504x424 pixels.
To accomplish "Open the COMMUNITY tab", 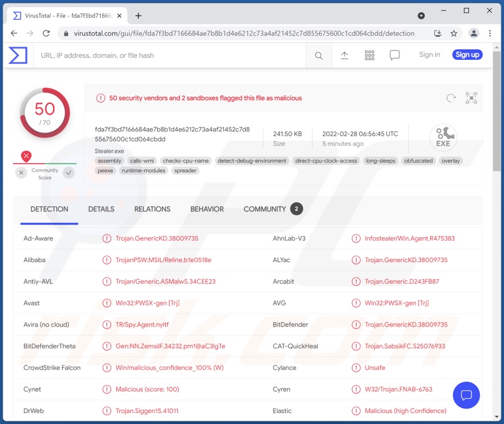I will pyautogui.click(x=273, y=209).
